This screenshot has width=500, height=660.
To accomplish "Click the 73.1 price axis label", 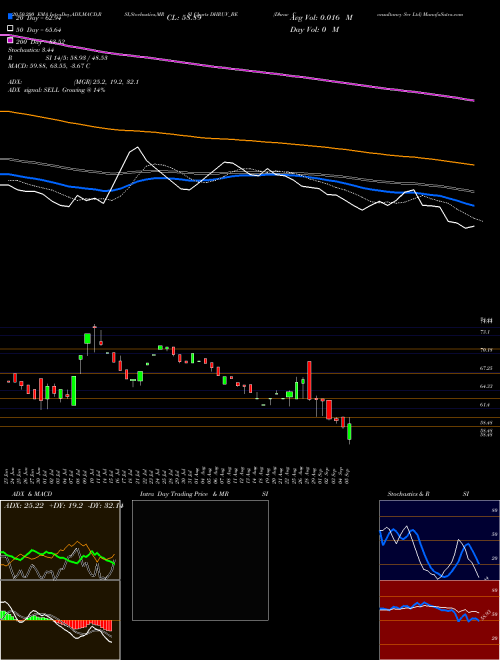I will [x=485, y=332].
